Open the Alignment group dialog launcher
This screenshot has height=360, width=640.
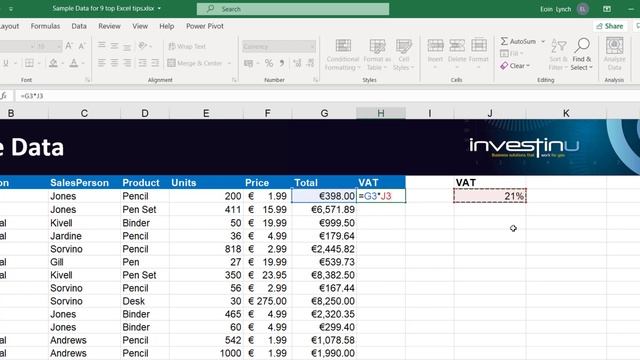[234, 80]
